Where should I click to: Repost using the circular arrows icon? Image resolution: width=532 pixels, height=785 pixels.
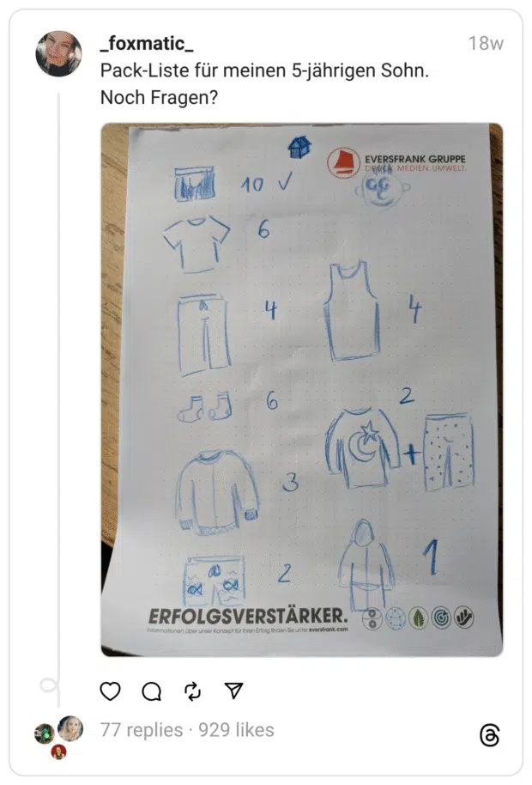point(192,691)
